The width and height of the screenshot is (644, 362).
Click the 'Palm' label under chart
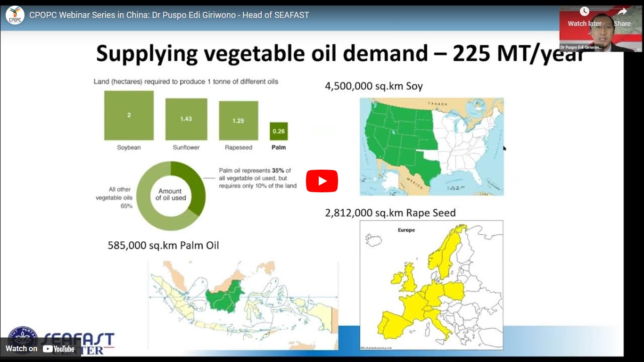(x=279, y=148)
